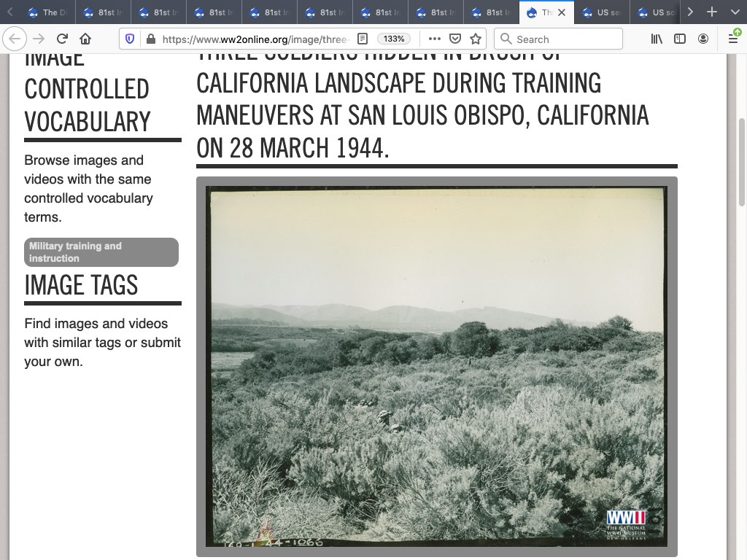This screenshot has width=747, height=560.
Task: Click 'Military training and instruction' tag
Action: [101, 252]
